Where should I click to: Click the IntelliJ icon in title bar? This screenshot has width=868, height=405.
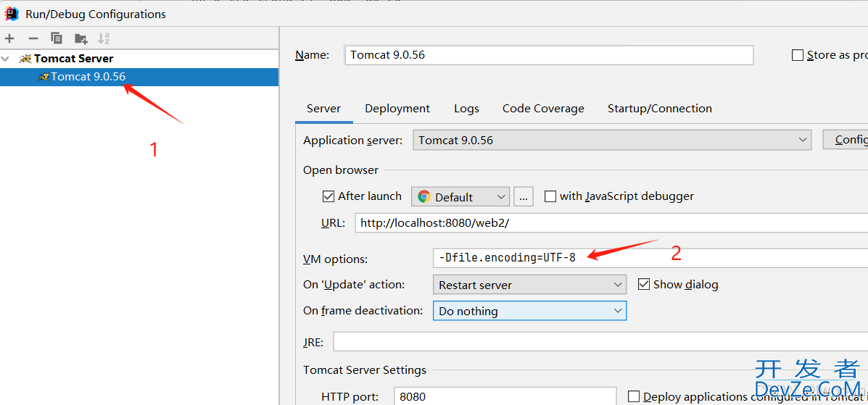point(12,14)
